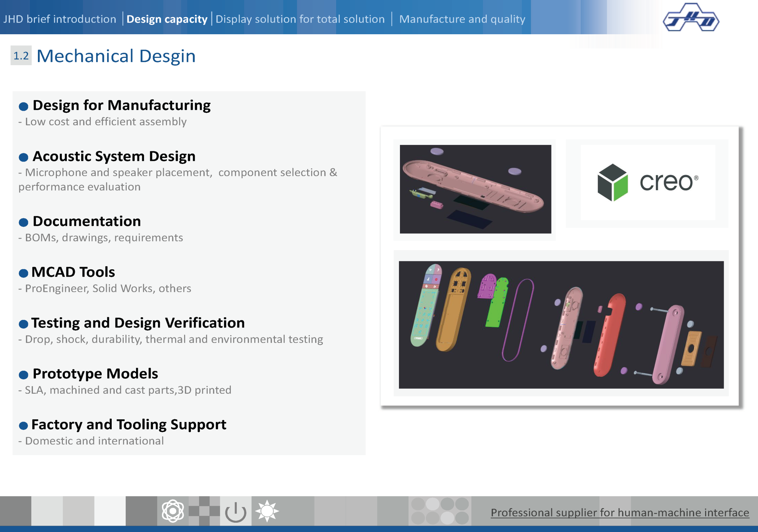Click the circles grid icon in footer
This screenshot has height=532, width=758.
[x=440, y=511]
